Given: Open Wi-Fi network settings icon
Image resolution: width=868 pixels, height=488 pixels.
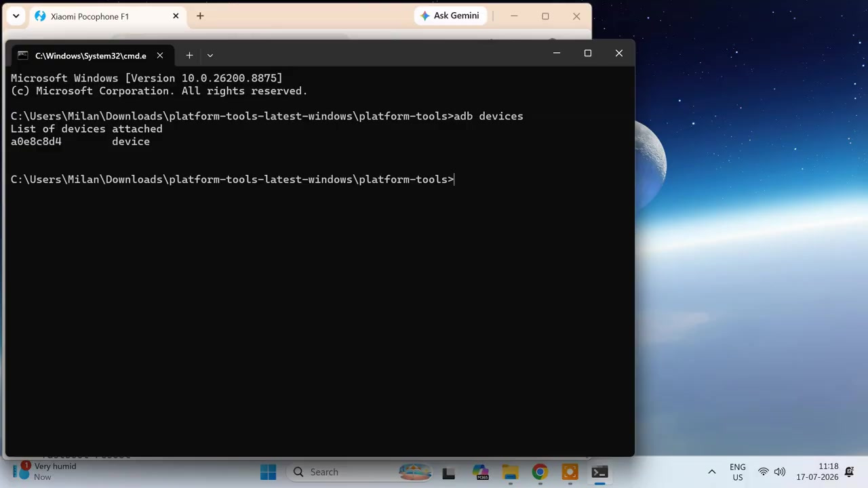Looking at the screenshot, I should 764,472.
